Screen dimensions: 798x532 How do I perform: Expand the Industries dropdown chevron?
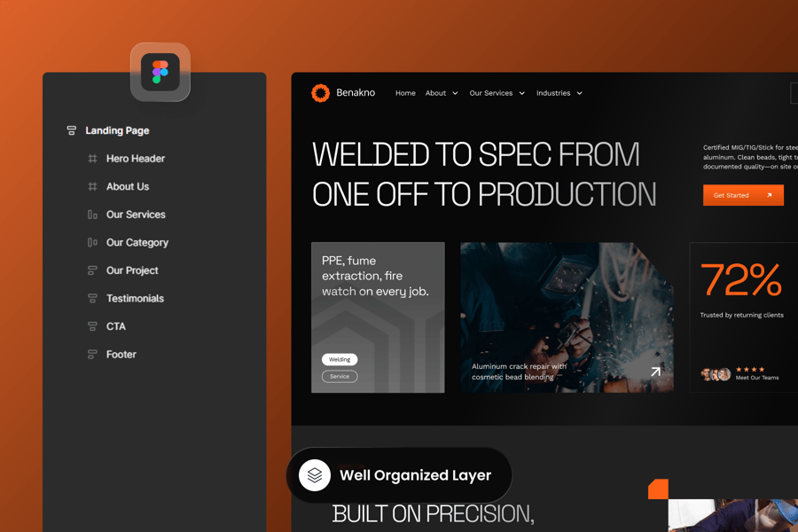pyautogui.click(x=580, y=93)
